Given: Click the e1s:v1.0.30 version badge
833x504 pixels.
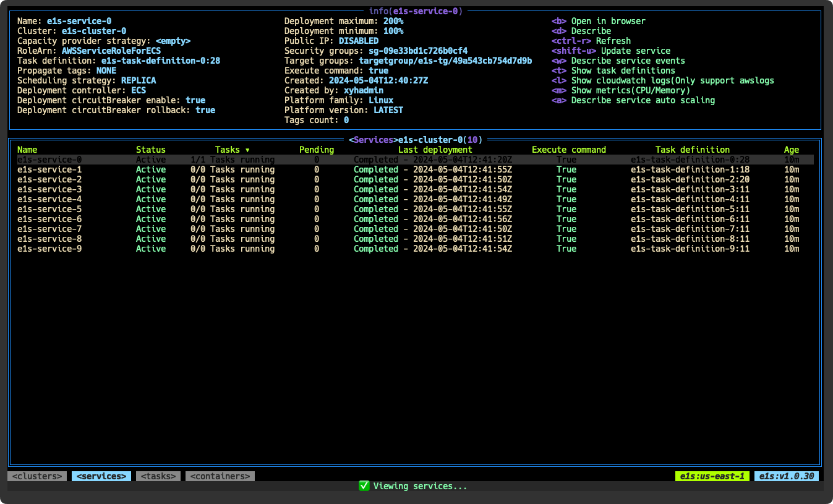Looking at the screenshot, I should (x=787, y=476).
